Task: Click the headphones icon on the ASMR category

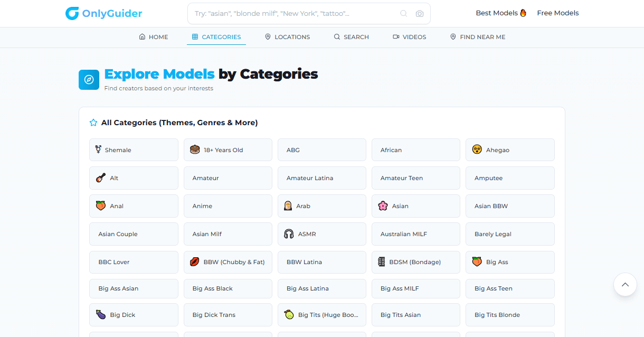Action: 289,234
